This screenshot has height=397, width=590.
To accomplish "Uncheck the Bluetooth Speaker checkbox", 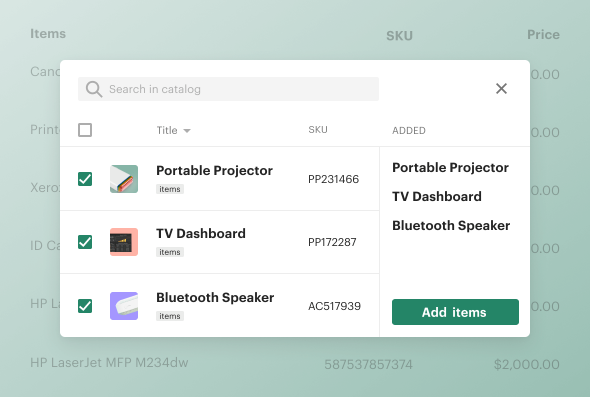I will tap(85, 306).
